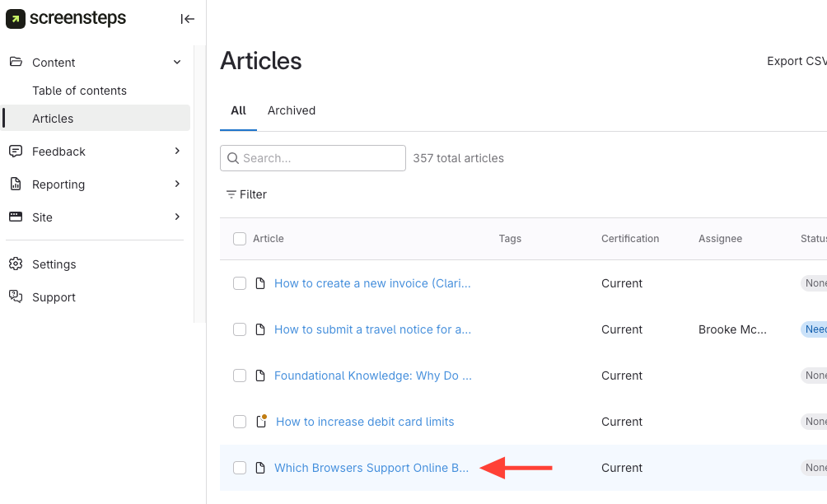Click the ScreenSteps logo icon
The width and height of the screenshot is (827, 504).
click(16, 18)
